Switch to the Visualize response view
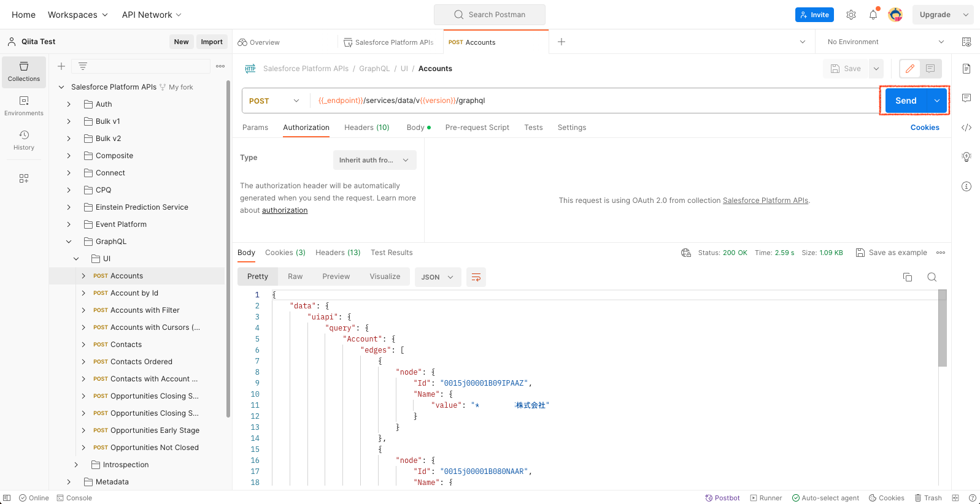The height and width of the screenshot is (504, 980). pyautogui.click(x=385, y=277)
